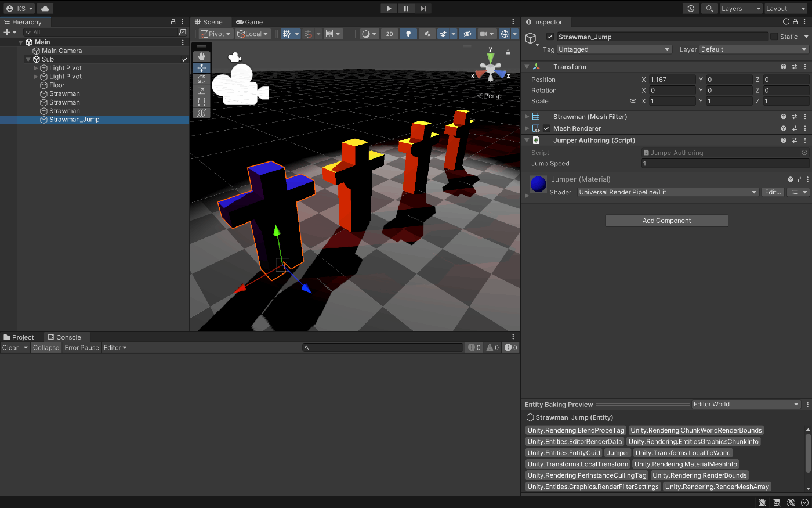812x508 pixels.
Task: Switch to the Game tab
Action: [249, 22]
